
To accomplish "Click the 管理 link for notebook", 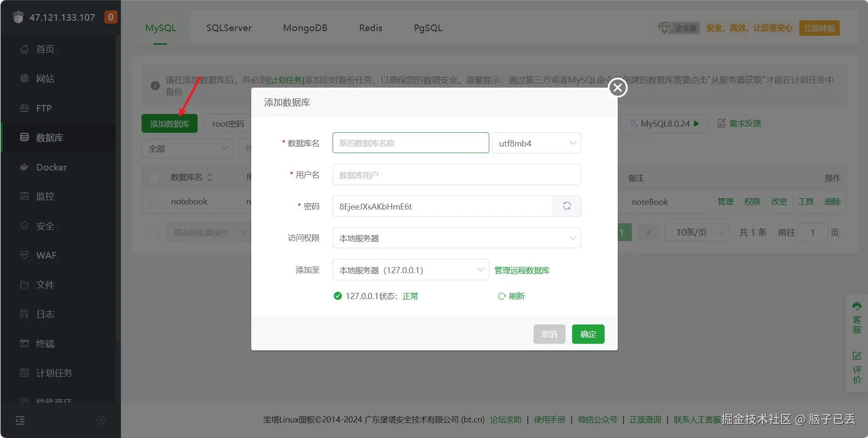I will [725, 202].
